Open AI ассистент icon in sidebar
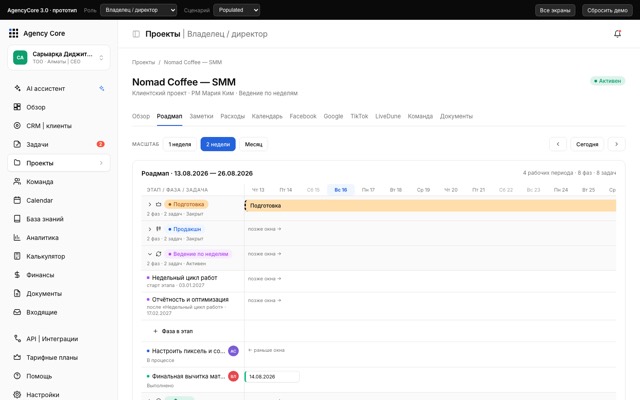 (17, 88)
